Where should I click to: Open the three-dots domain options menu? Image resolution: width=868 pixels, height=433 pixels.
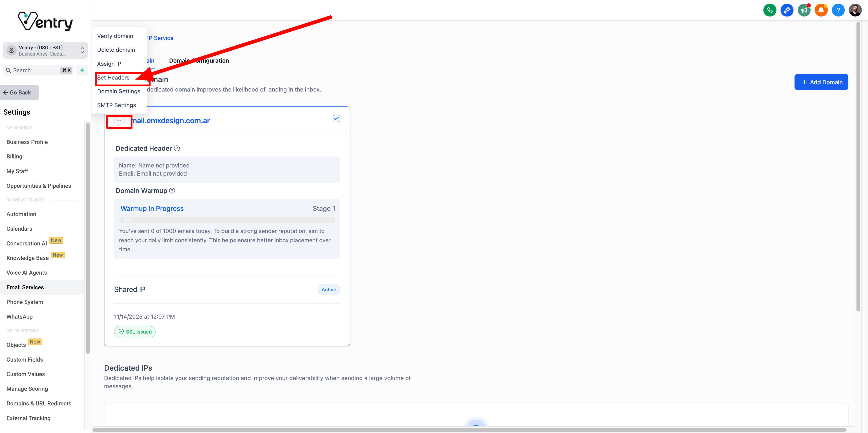tap(119, 121)
